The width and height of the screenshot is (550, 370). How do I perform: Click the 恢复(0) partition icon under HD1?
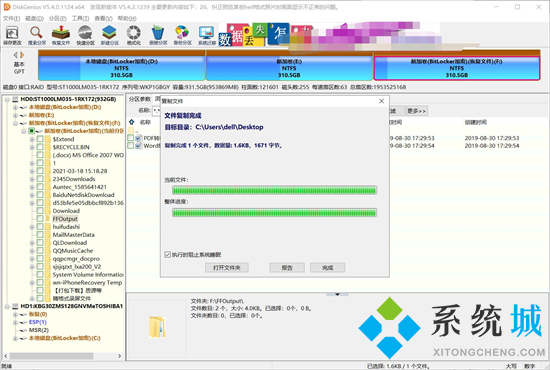[x=23, y=314]
